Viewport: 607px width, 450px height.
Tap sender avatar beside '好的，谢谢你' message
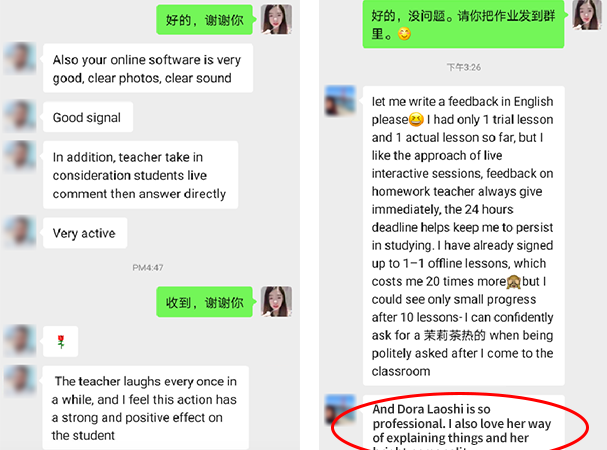point(276,19)
